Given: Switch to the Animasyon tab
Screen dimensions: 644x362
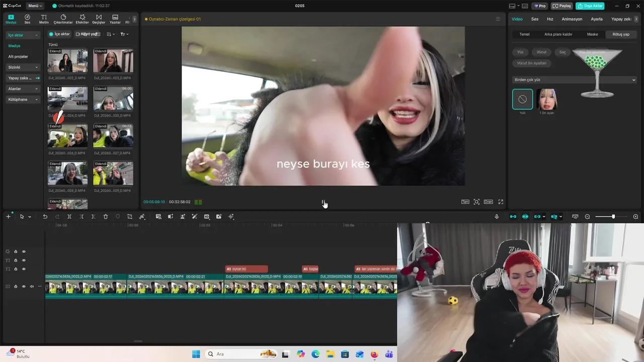Looking at the screenshot, I should 572,19.
